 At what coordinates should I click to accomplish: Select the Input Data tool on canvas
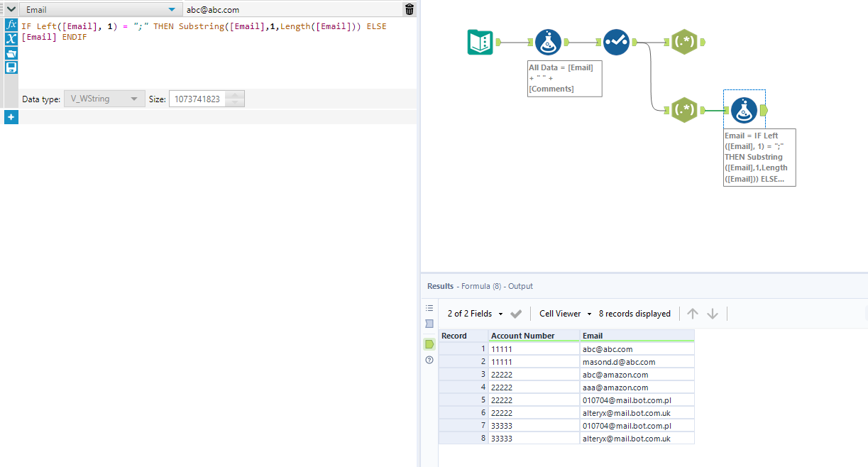click(480, 42)
